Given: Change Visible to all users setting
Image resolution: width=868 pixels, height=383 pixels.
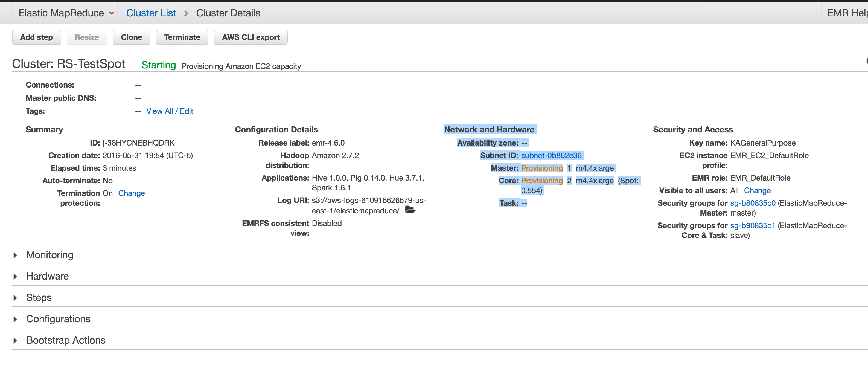Looking at the screenshot, I should coord(757,190).
